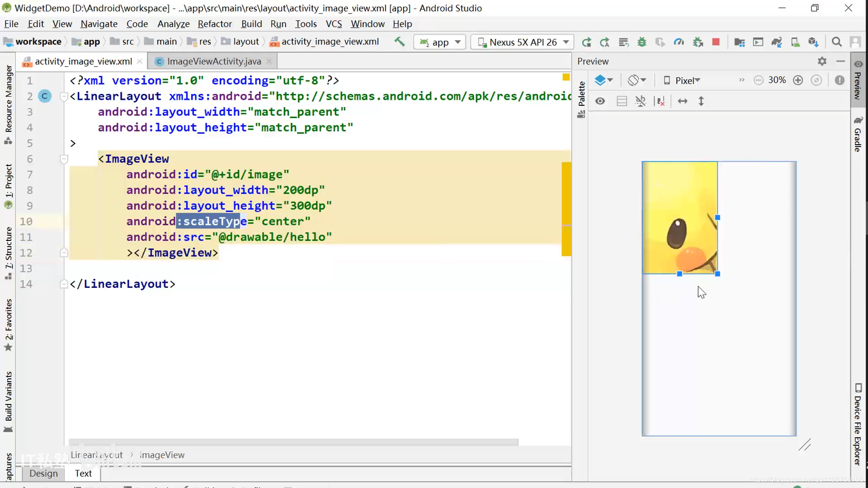Click the zoom in icon in preview panel

click(x=797, y=80)
